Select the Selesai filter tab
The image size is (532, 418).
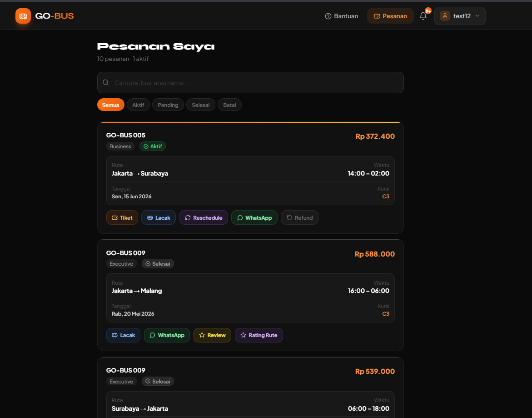pos(200,105)
